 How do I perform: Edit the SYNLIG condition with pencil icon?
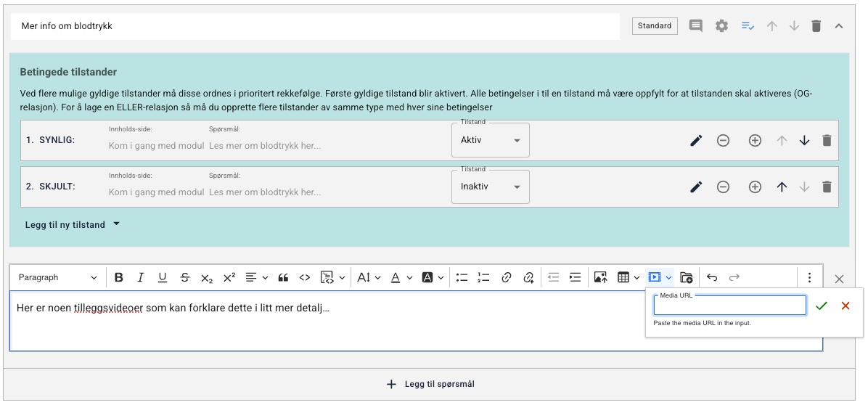[696, 141]
